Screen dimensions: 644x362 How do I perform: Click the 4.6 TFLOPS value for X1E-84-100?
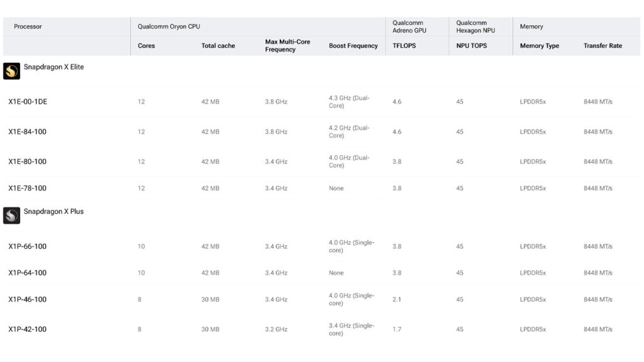(x=397, y=132)
